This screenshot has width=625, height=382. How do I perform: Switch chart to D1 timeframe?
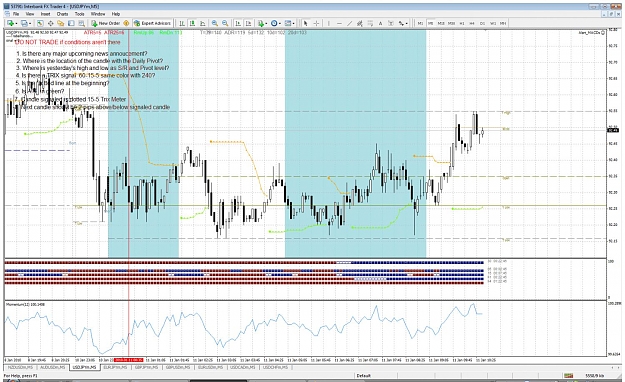(482, 23)
